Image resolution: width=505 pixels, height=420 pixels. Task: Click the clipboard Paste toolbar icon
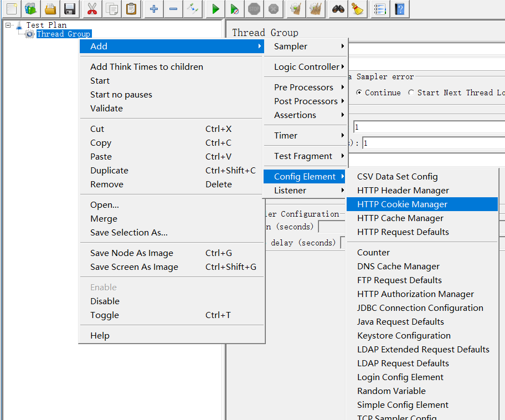[131, 9]
